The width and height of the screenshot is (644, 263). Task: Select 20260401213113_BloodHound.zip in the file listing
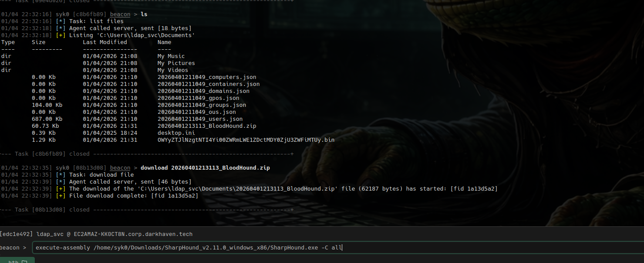point(207,126)
